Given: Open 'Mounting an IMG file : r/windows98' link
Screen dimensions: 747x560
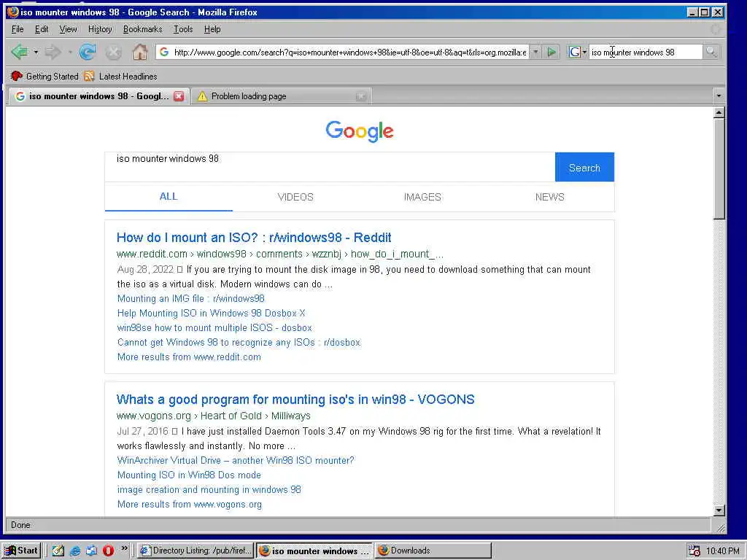Looking at the screenshot, I should pyautogui.click(x=190, y=298).
